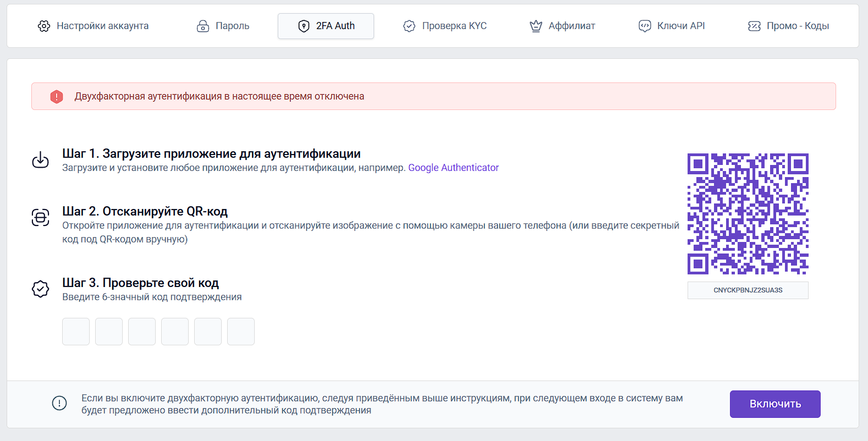Click the info icon in the footer note

59,403
